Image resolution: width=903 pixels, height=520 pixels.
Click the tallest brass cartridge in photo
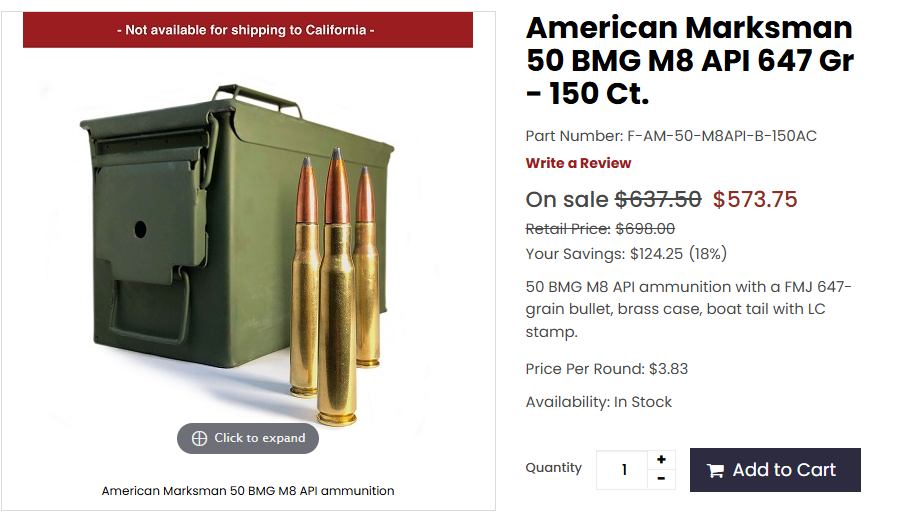pos(337,288)
